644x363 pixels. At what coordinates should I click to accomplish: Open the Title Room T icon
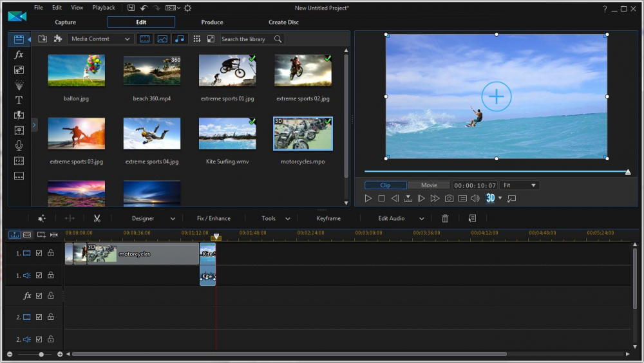pyautogui.click(x=19, y=100)
